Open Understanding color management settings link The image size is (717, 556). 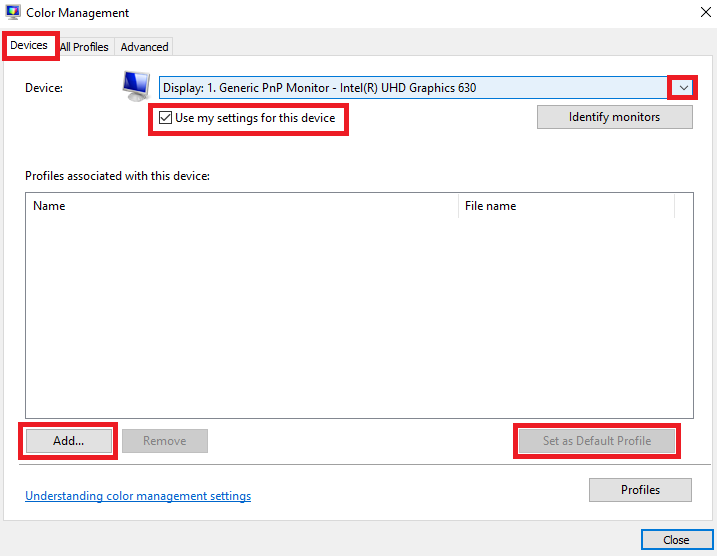(x=138, y=496)
